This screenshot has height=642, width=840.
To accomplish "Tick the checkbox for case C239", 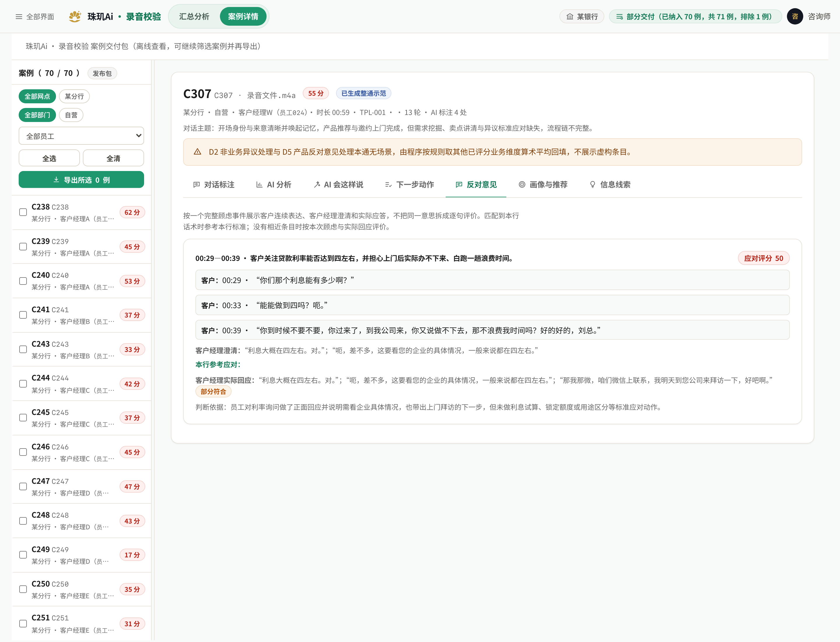I will point(23,247).
